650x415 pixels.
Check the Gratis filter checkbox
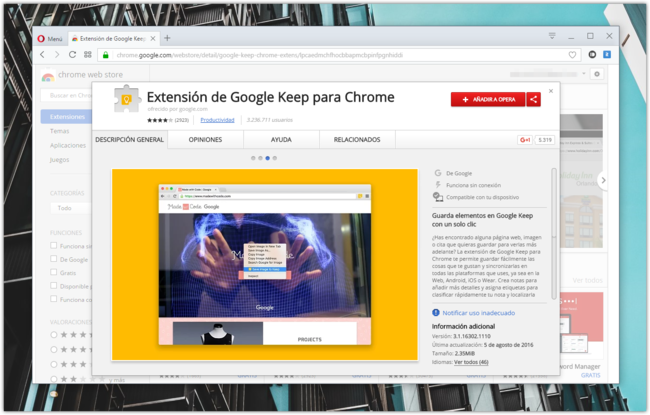pos(53,272)
